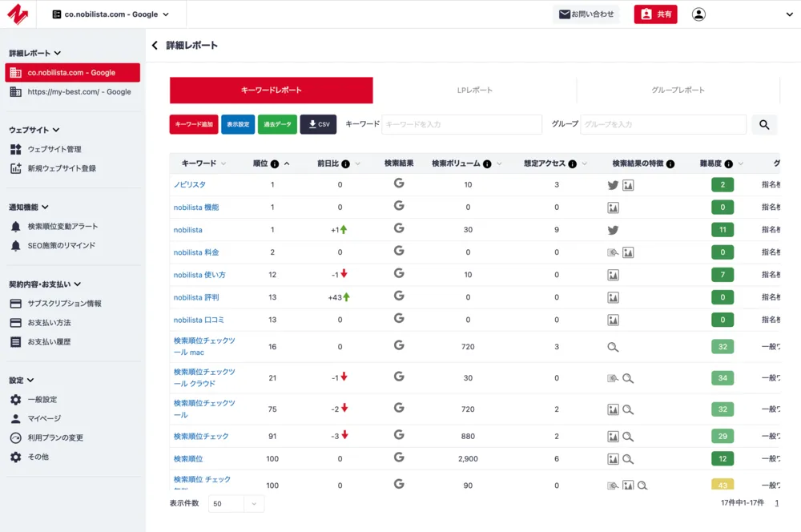Viewport: 801px width, 532px height.
Task: Click the info icon next to 前日比
Action: click(346, 164)
